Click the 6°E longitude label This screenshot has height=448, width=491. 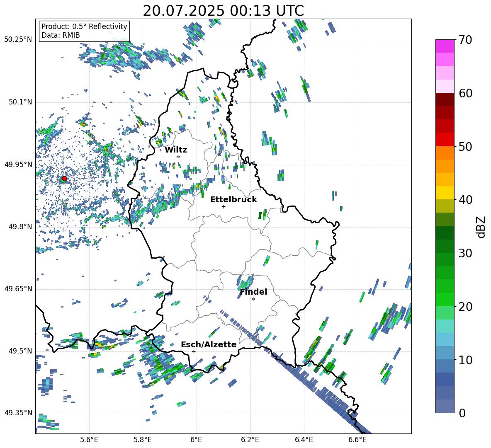[x=196, y=440]
